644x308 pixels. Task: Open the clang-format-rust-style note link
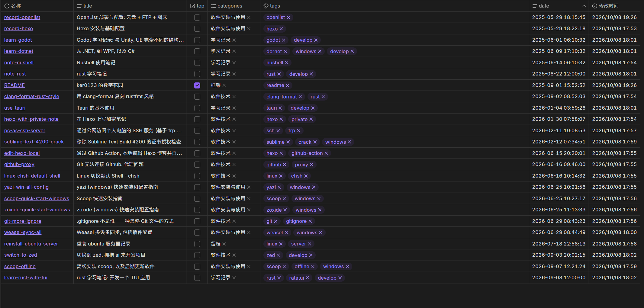[32, 97]
